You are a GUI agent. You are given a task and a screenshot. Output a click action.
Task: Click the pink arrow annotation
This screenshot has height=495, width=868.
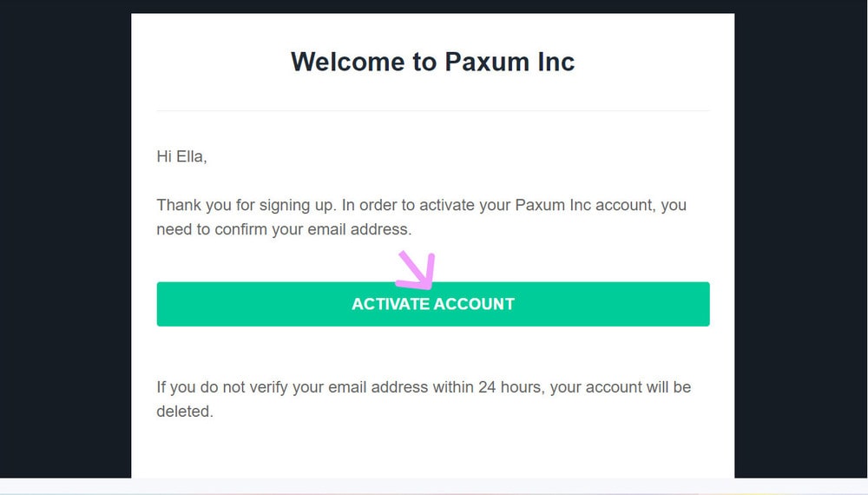[x=418, y=270]
